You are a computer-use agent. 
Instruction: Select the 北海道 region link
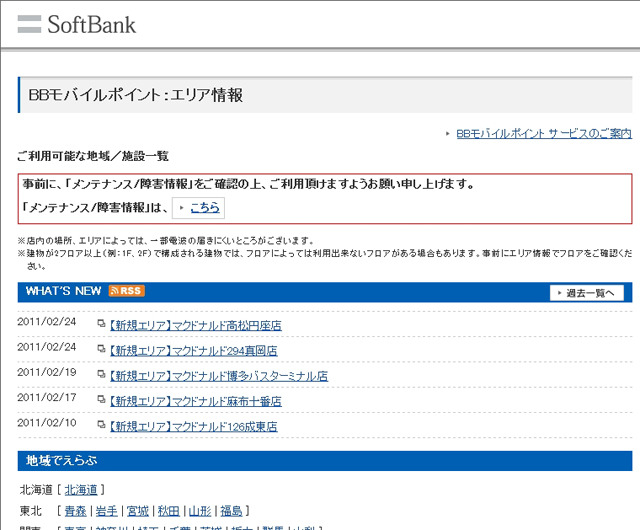tap(81, 490)
